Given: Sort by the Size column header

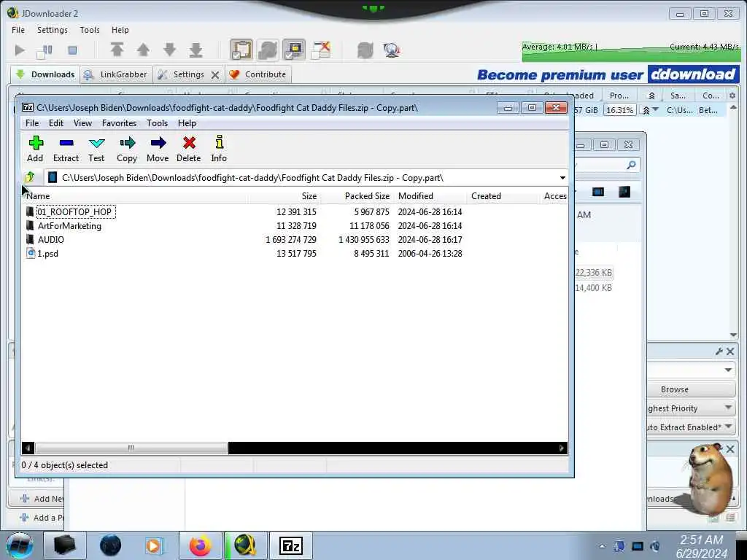Looking at the screenshot, I should click(283, 195).
